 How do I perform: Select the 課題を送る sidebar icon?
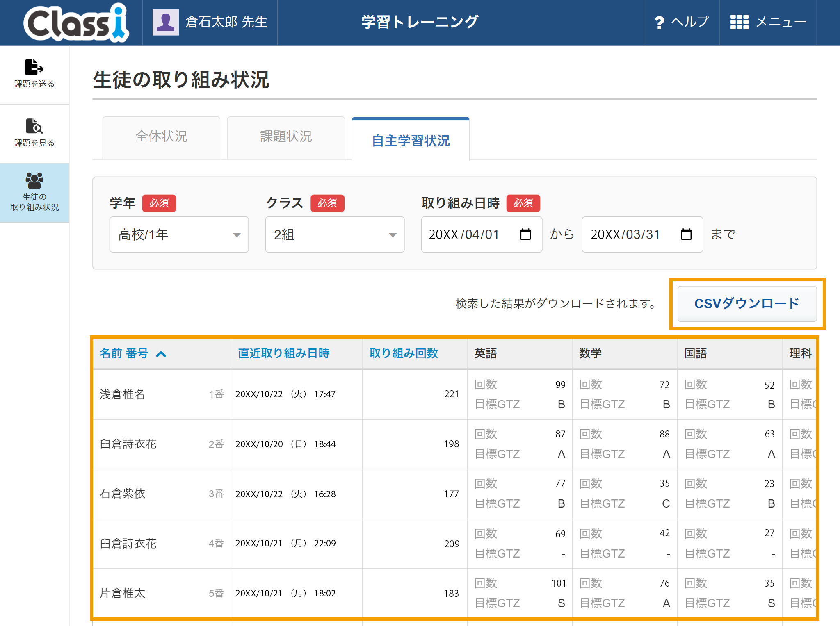(34, 67)
